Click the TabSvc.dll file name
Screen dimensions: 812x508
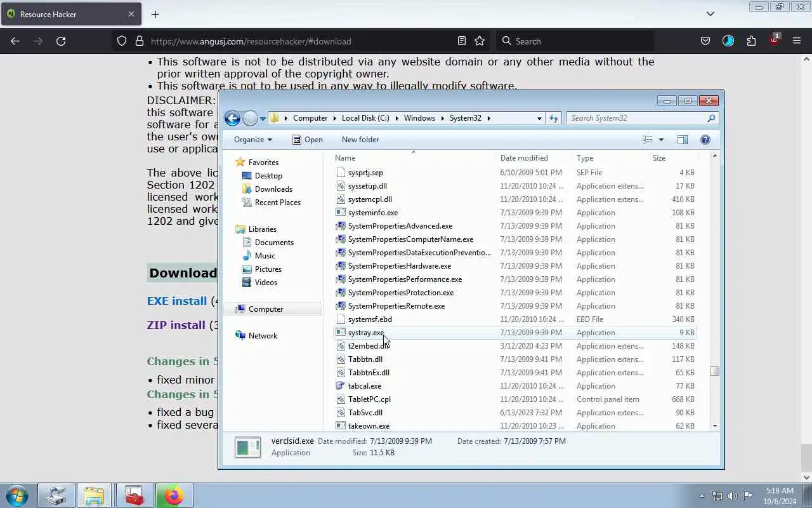[x=365, y=413]
